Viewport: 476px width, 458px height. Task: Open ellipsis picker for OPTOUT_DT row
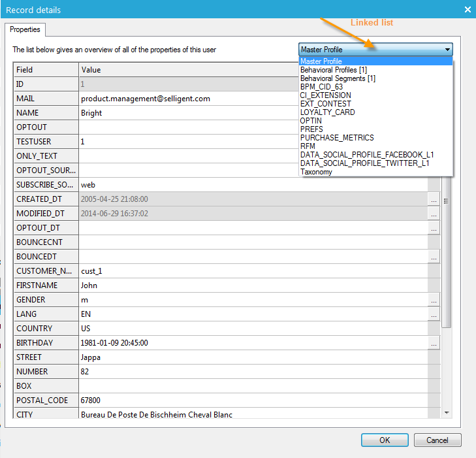[434, 228]
